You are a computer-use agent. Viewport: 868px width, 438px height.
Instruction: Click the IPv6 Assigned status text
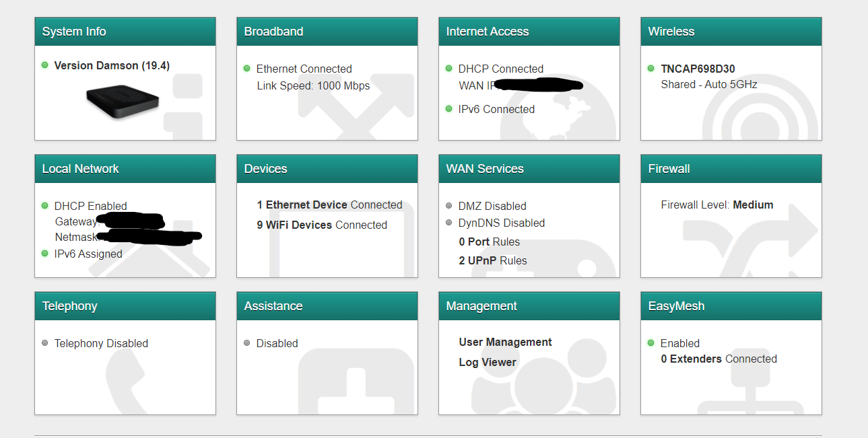[88, 254]
